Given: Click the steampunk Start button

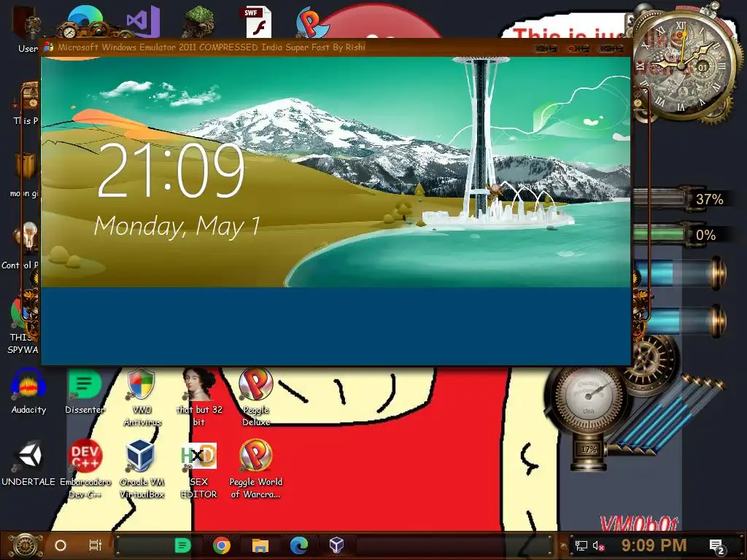Looking at the screenshot, I should coord(25,545).
